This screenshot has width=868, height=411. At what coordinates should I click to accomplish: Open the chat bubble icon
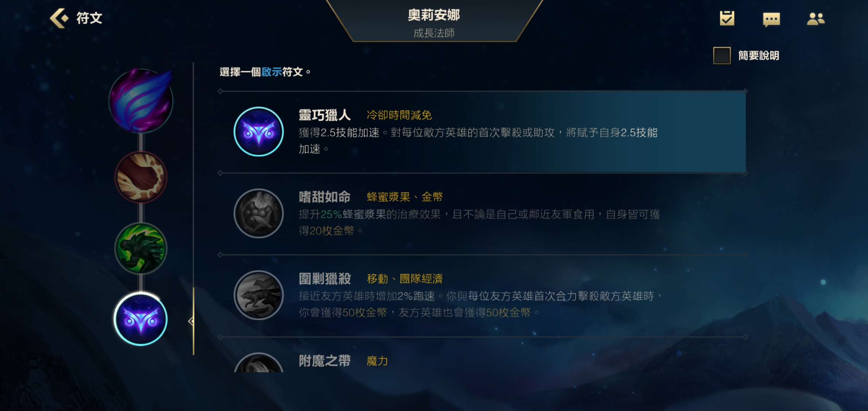771,19
